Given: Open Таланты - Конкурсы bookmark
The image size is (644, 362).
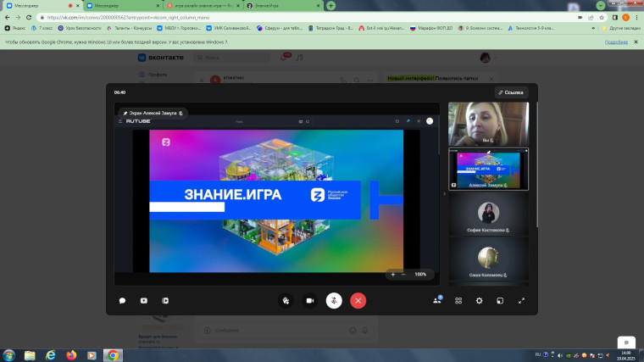Looking at the screenshot, I should click(129, 28).
